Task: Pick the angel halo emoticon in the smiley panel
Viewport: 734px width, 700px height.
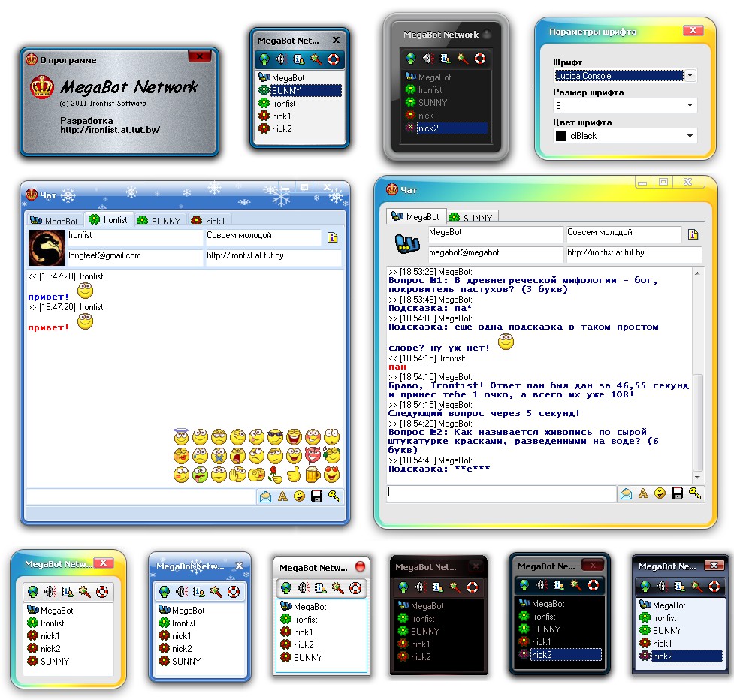Action: [x=181, y=436]
